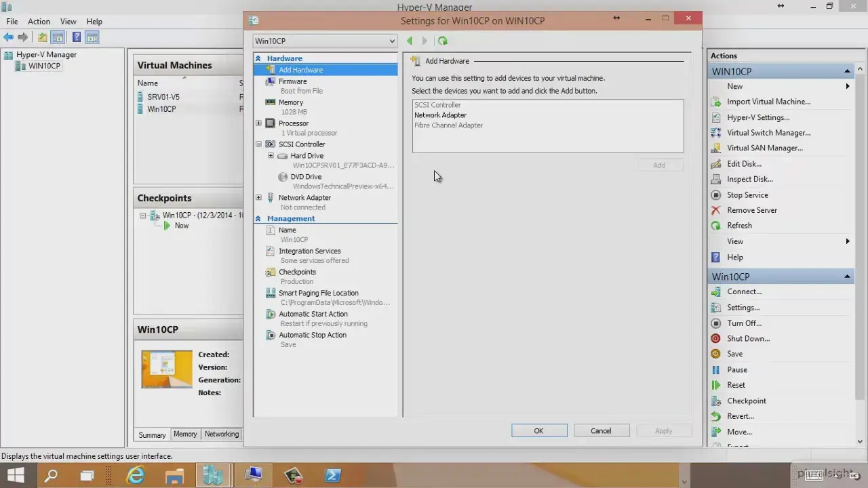Expand the Hard Drive node
868x488 pixels.
tap(271, 156)
